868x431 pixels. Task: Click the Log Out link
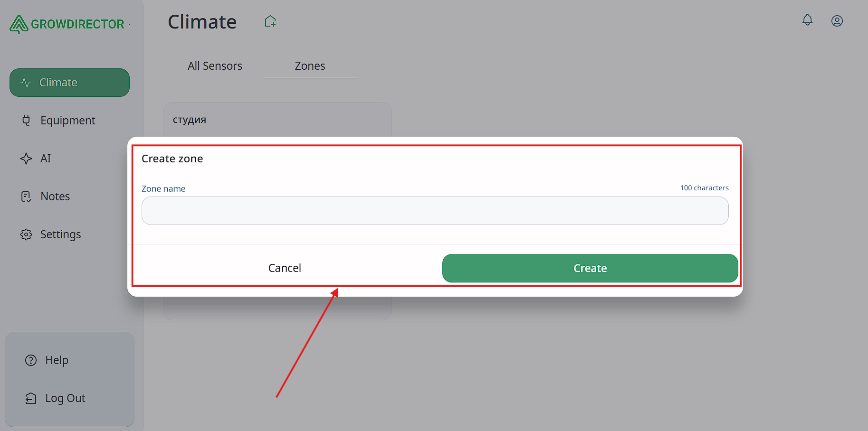click(65, 398)
